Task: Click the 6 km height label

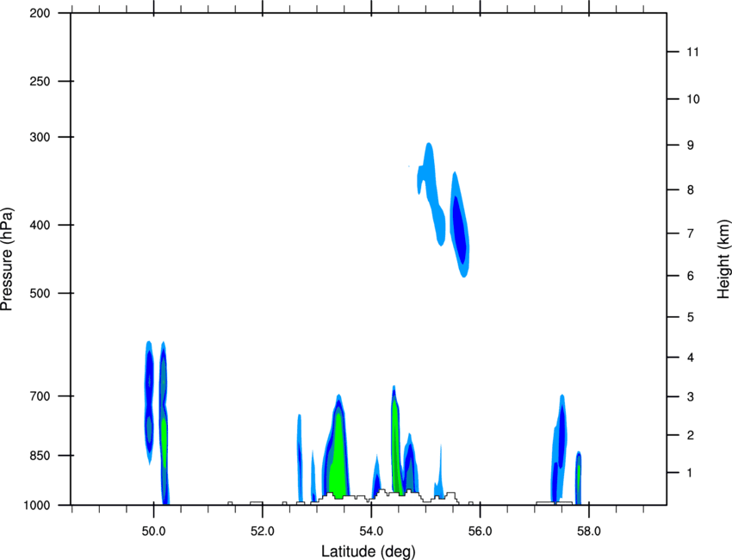Action: click(691, 276)
